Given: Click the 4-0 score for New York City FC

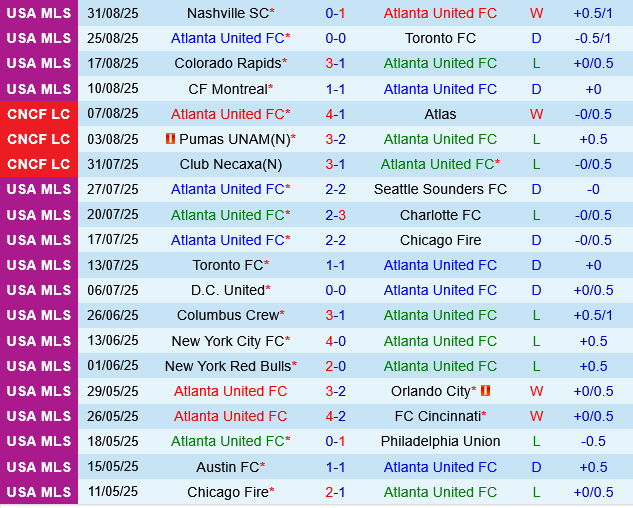Looking at the screenshot, I should point(335,341).
